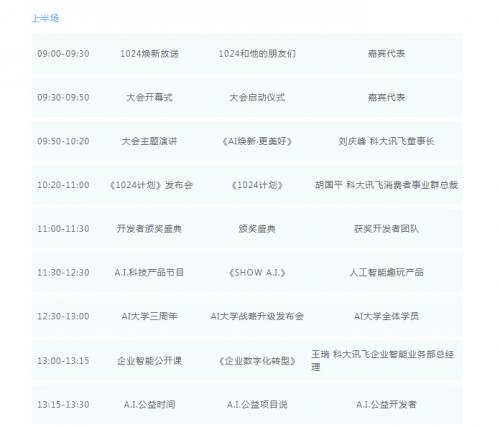Click speaker 王瑞 科大讯飞企业智能业务部总经理
Image resolution: width=500 pixels, height=427 pixels.
point(383,361)
